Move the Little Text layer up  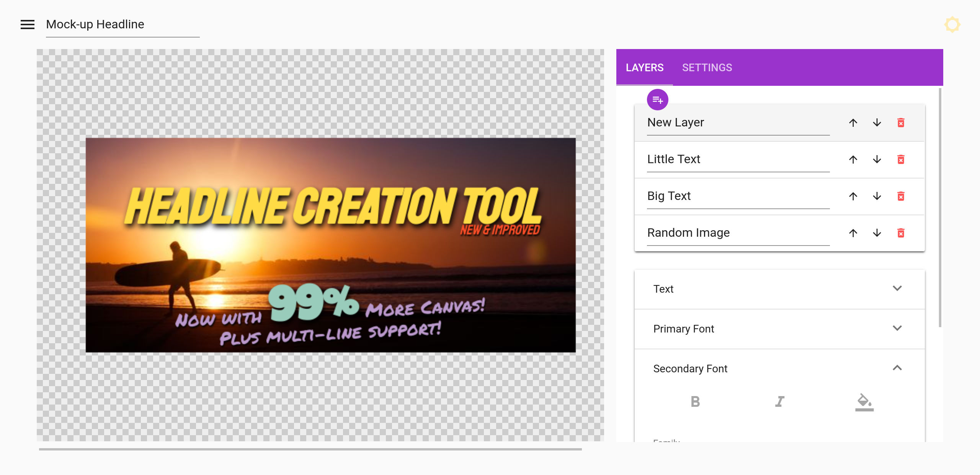point(853,159)
